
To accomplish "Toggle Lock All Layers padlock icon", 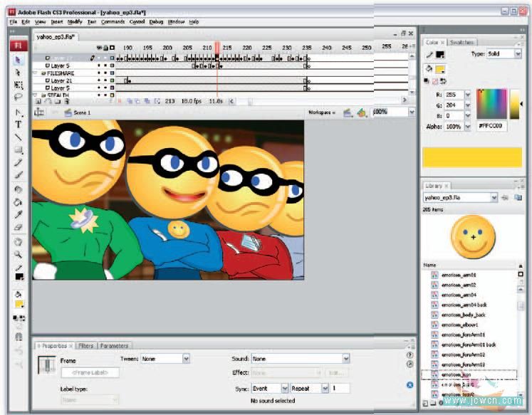I will pos(105,48).
